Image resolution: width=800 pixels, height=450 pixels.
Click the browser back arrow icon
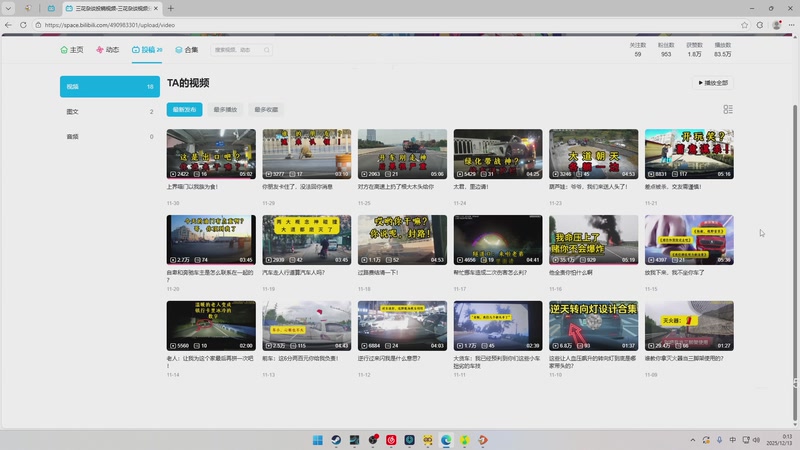(x=8, y=24)
